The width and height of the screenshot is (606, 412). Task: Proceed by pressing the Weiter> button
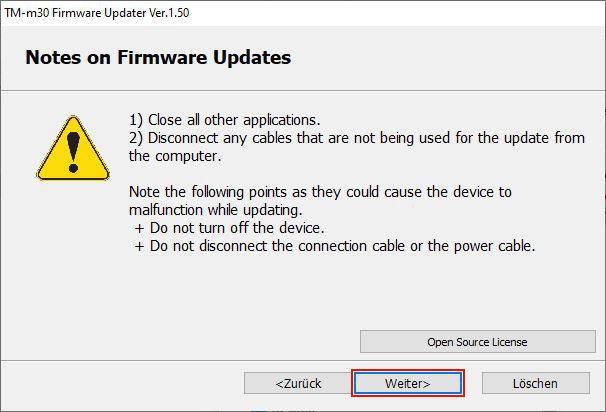(x=407, y=383)
